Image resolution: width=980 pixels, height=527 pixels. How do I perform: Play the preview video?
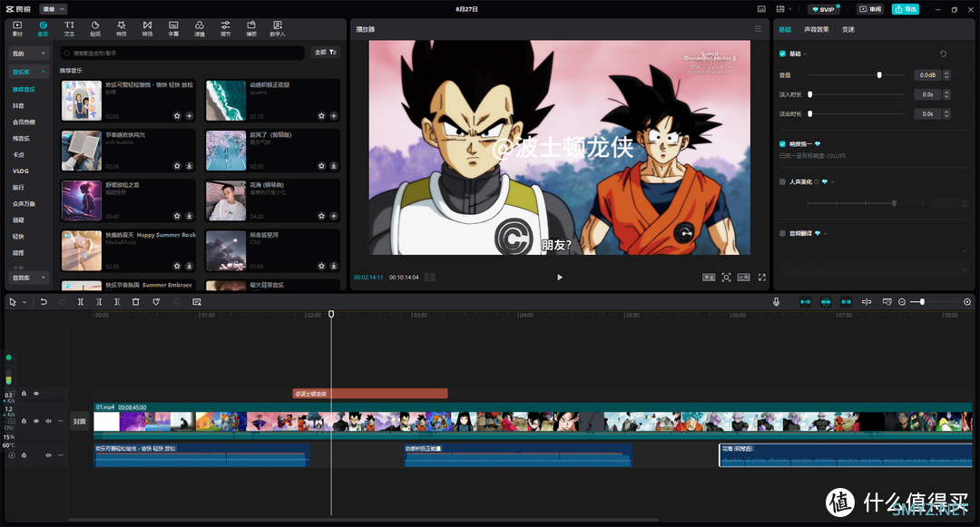tap(559, 278)
